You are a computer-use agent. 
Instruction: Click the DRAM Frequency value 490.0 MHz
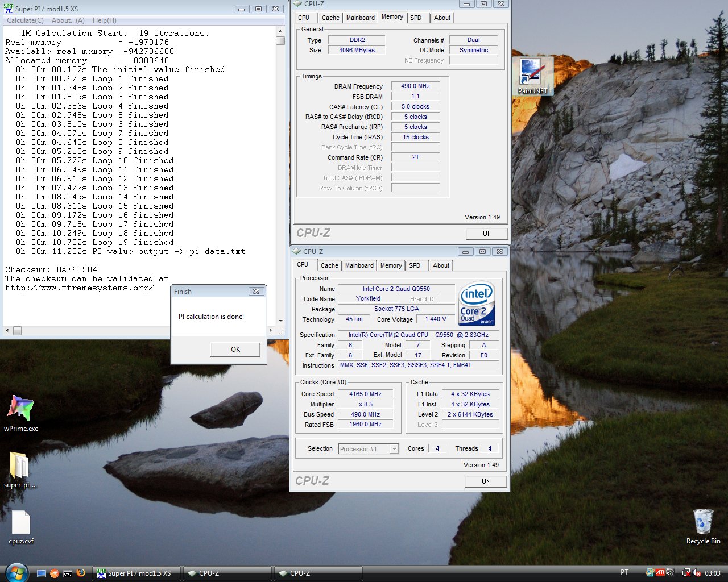coord(415,86)
